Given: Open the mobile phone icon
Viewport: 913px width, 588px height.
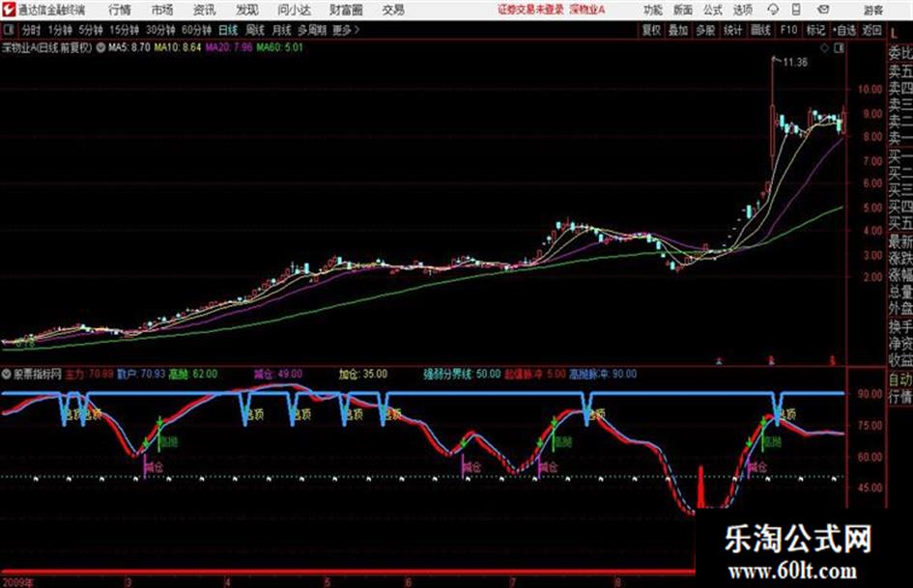Looking at the screenshot, I should coord(796,10).
